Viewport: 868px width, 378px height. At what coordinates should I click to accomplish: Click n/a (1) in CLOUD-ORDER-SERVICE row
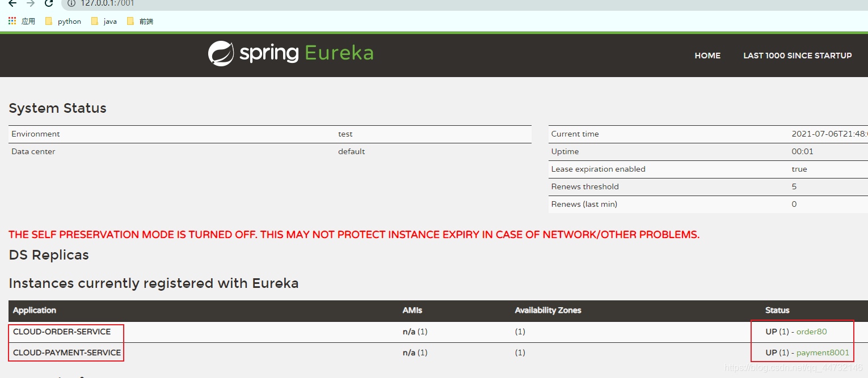(415, 332)
